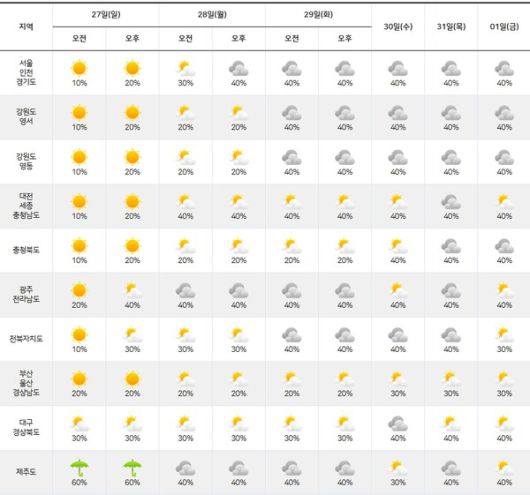
Task: Click the 강원도 영동 region label
Action: (x=26, y=161)
